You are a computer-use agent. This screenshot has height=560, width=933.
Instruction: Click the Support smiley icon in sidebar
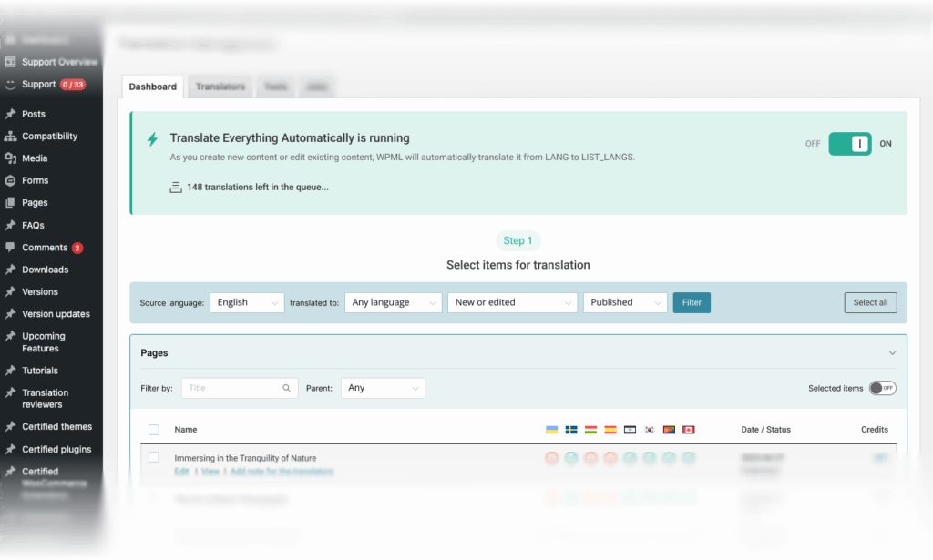[x=10, y=85]
